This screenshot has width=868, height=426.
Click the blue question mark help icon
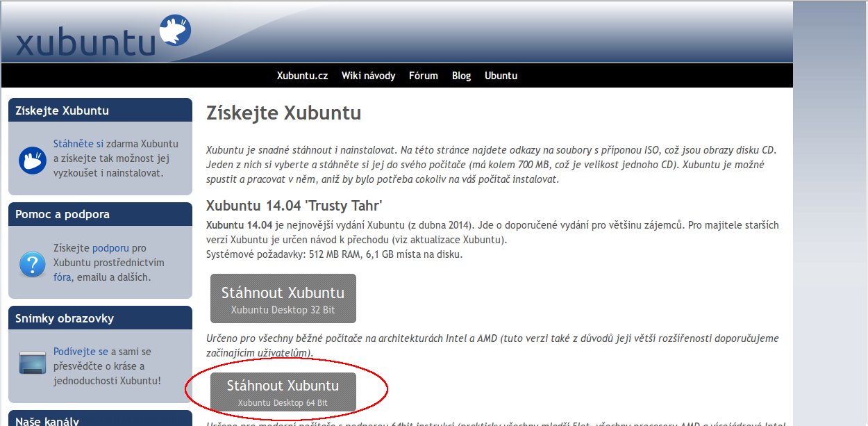33,264
